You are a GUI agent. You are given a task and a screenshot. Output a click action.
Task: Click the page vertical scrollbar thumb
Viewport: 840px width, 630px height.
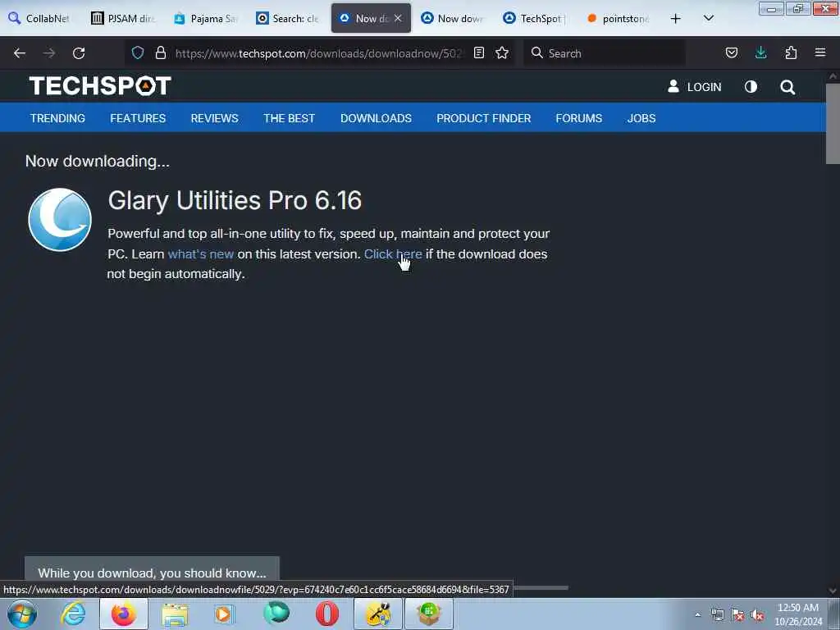833,123
